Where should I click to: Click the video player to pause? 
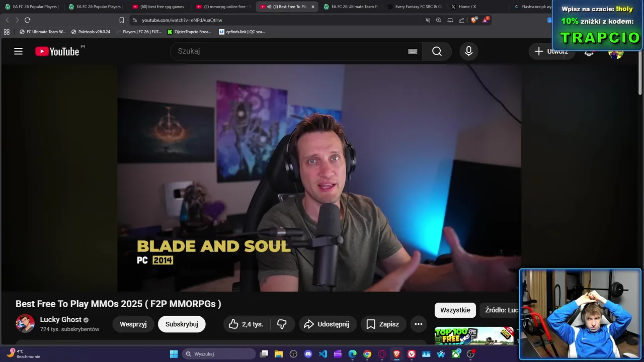319,178
